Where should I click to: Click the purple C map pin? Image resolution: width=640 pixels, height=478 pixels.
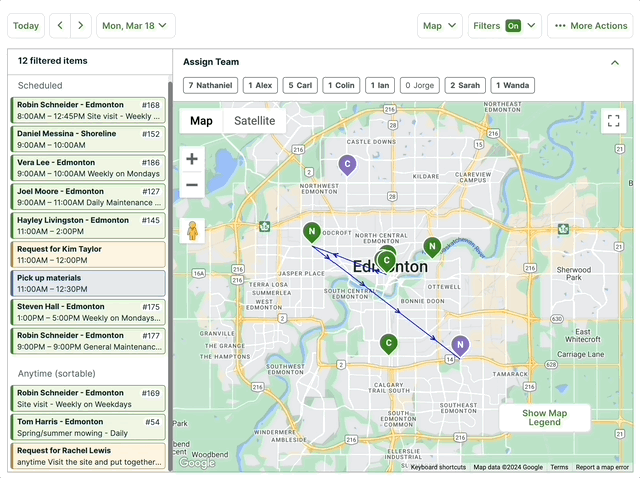pos(347,164)
